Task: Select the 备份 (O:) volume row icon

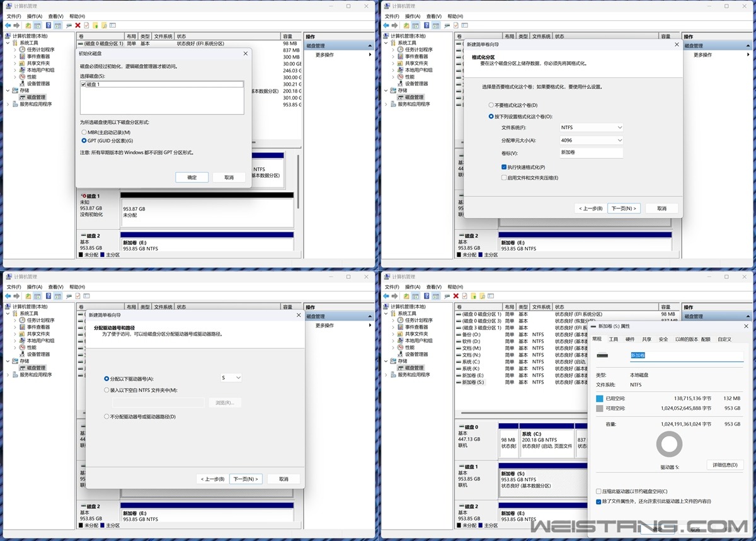Action: pyautogui.click(x=459, y=334)
